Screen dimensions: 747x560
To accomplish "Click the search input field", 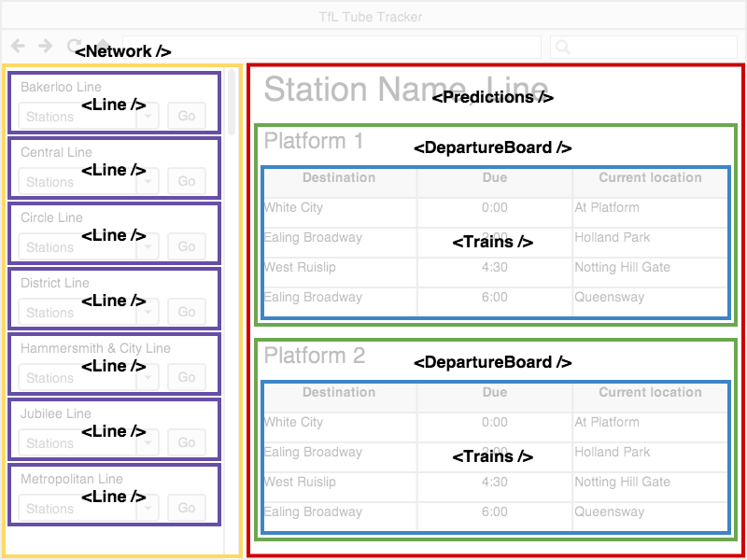I will (x=644, y=46).
